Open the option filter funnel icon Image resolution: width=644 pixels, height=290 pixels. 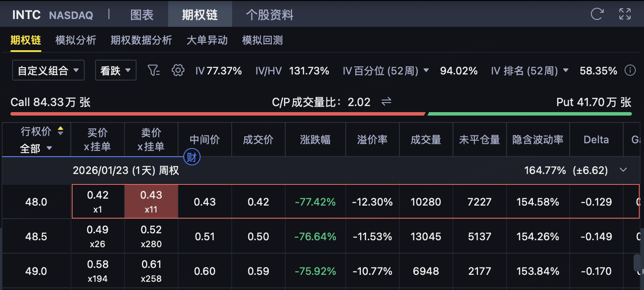153,71
